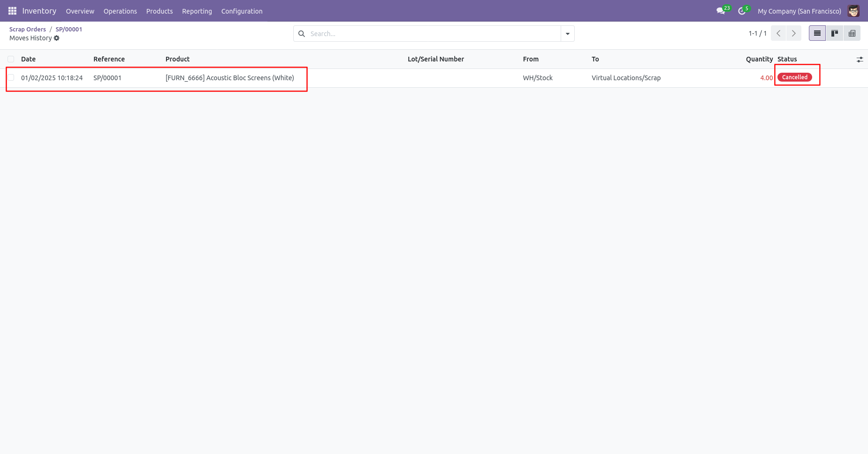Click the Moves History gear settings icon
Screen dimensions: 868x454
(x=57, y=38)
